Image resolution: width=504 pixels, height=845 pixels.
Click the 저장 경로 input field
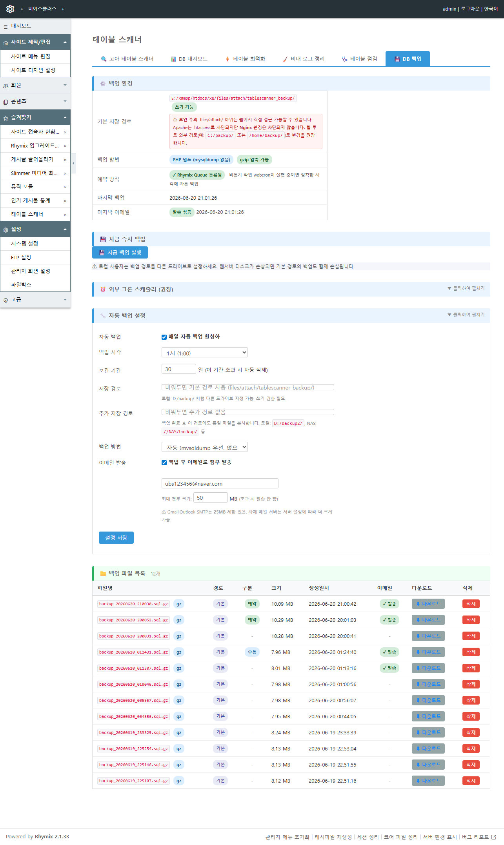pyautogui.click(x=248, y=387)
